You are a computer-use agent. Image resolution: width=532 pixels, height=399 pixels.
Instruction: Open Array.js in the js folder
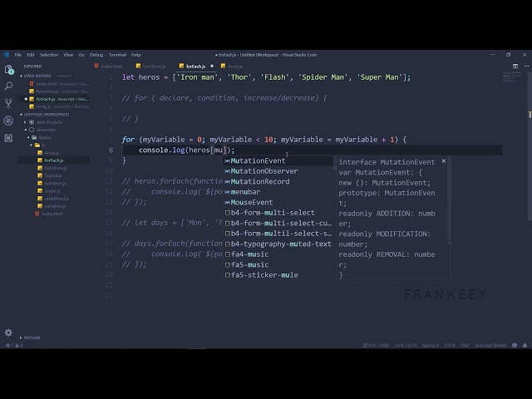(x=52, y=153)
